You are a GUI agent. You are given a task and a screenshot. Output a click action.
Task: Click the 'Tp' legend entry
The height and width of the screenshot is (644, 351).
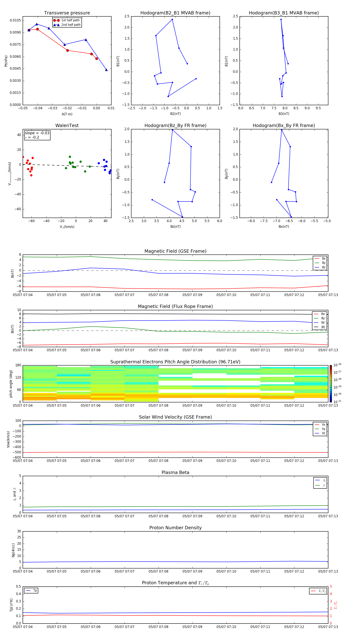pyautogui.click(x=31, y=591)
